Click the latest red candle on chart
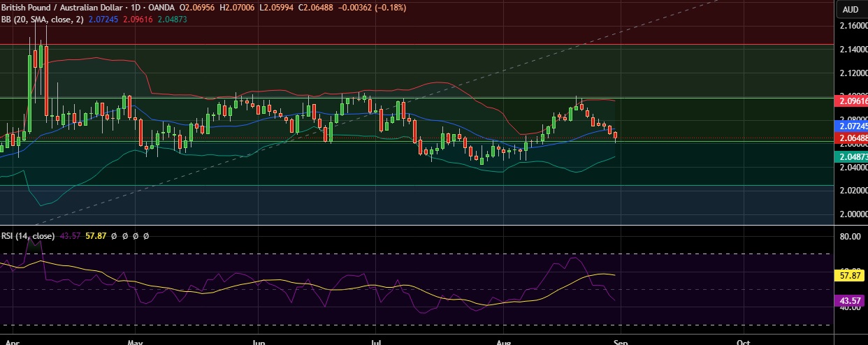 616,135
